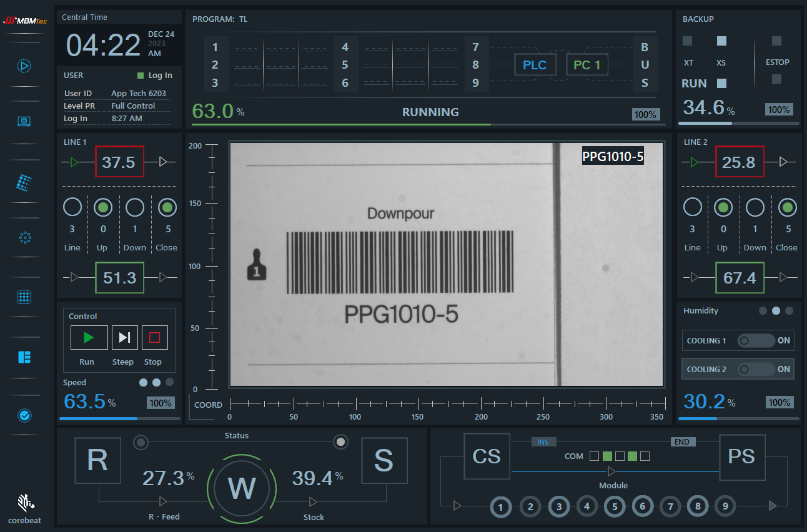Select Line 1 radio labeled Down
The image size is (807, 532).
(135, 207)
